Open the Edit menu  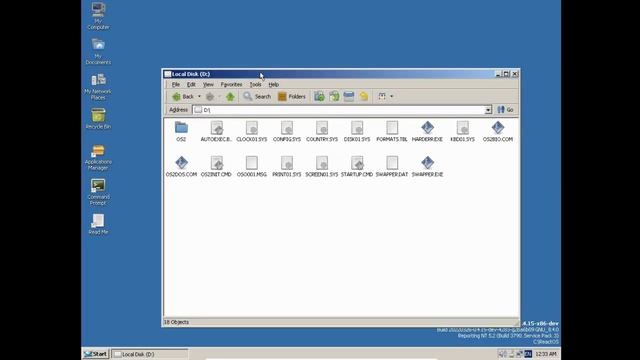tap(191, 84)
